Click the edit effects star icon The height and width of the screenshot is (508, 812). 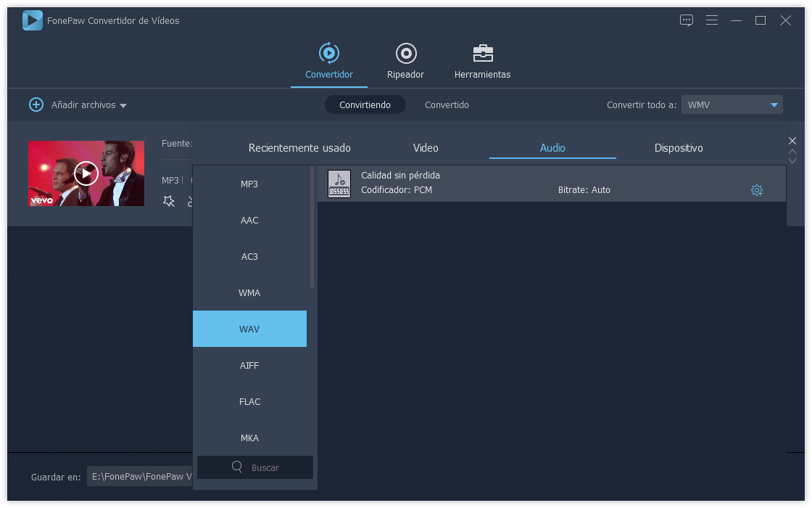tap(169, 201)
